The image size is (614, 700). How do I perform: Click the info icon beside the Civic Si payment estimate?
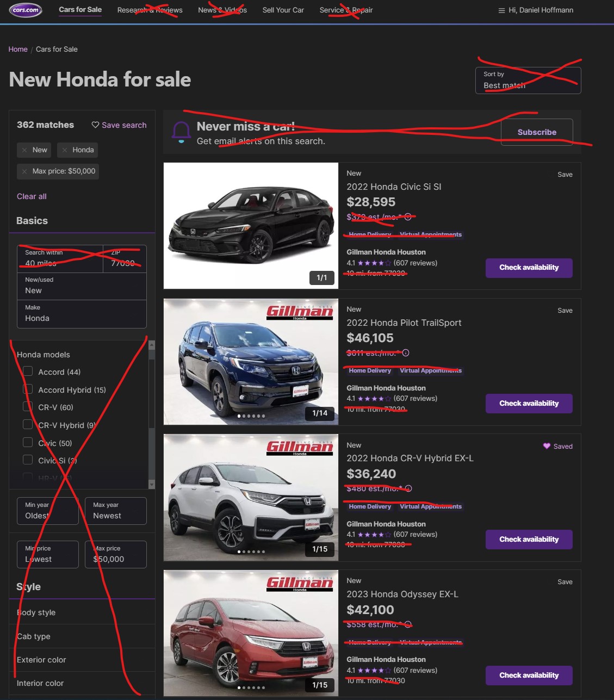(x=408, y=216)
